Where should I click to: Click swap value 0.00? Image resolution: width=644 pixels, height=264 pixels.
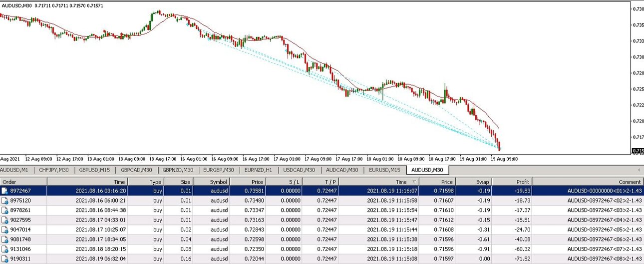click(483, 259)
